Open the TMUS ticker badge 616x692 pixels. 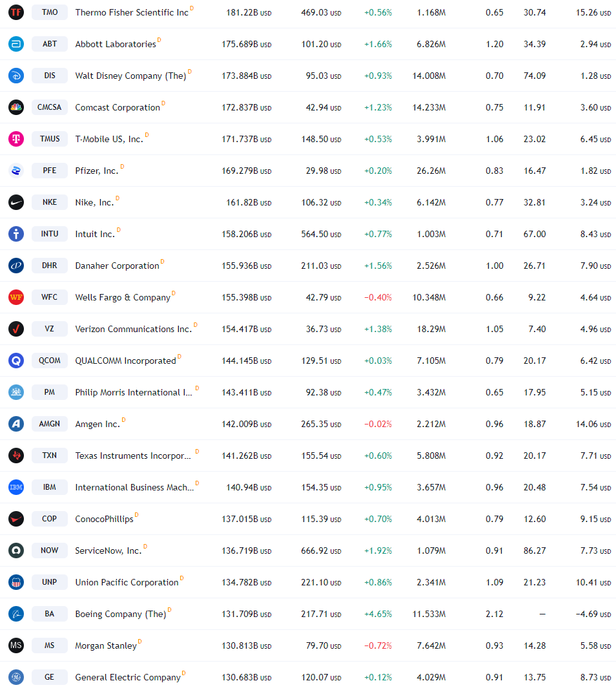point(49,139)
